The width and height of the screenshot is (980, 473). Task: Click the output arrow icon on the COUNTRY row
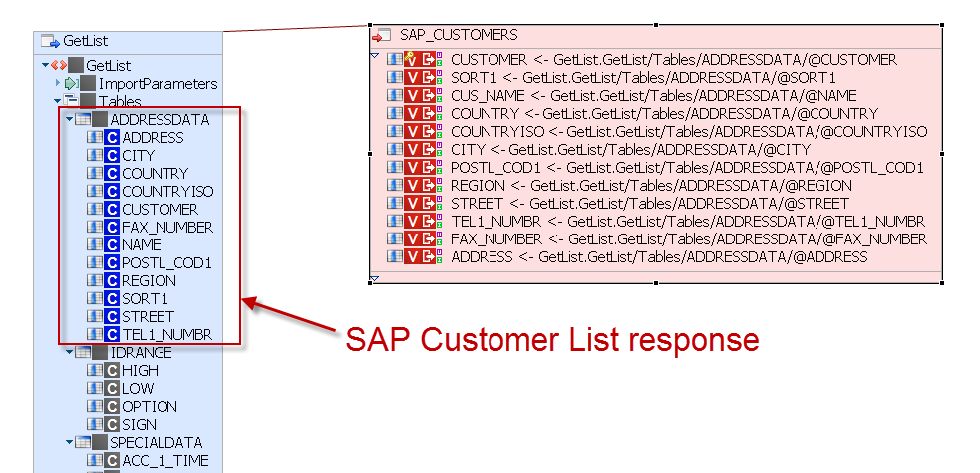pyautogui.click(x=428, y=114)
